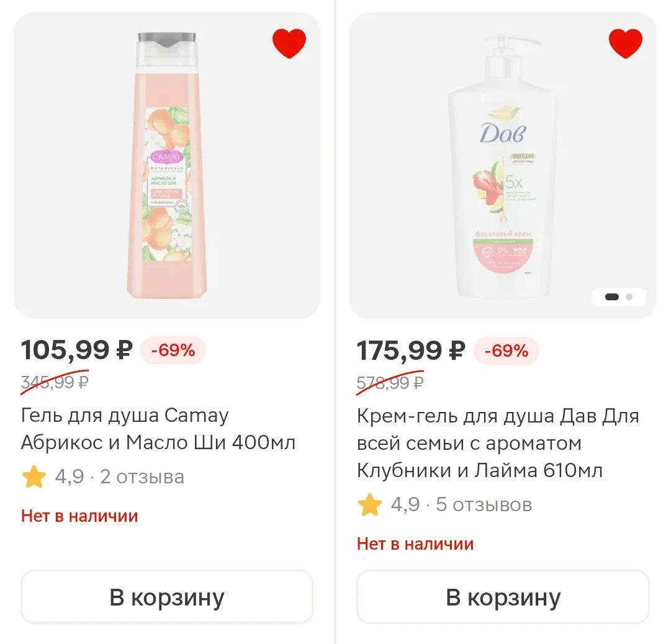Click crossed-out old price 345,99 ₽
This screenshot has width=666, height=644.
tap(55, 383)
